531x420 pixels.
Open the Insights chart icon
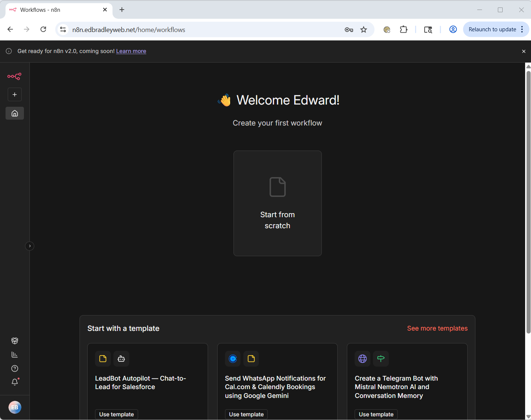pyautogui.click(x=15, y=355)
